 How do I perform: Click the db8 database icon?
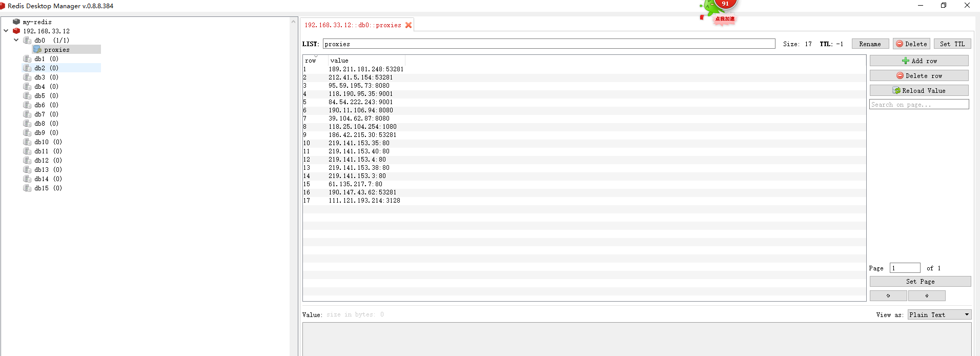[x=27, y=123]
